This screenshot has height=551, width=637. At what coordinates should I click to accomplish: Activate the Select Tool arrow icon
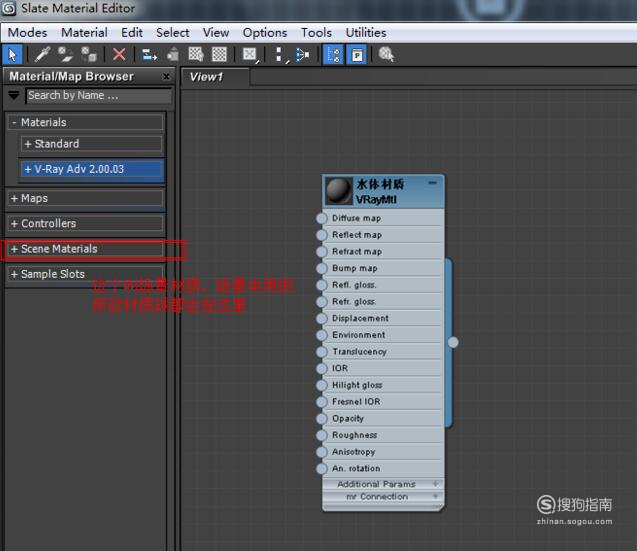click(x=13, y=54)
